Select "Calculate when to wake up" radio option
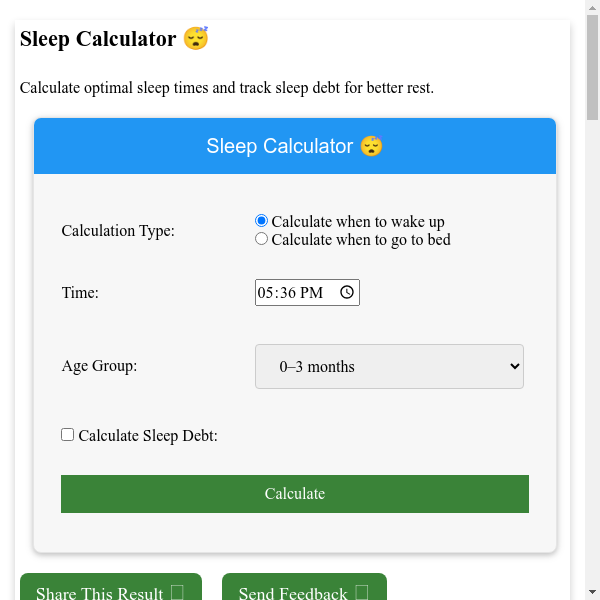Image resolution: width=600 pixels, height=600 pixels. [x=262, y=221]
